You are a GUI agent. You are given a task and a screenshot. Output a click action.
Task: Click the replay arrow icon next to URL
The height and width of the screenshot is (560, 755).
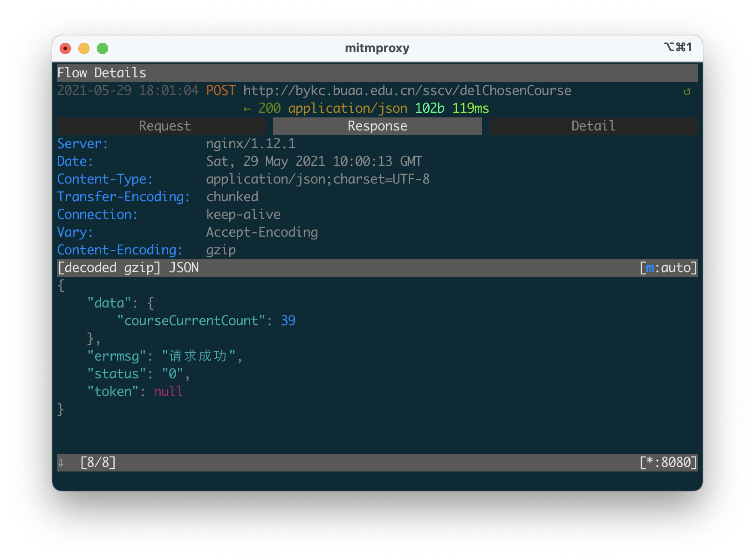686,91
